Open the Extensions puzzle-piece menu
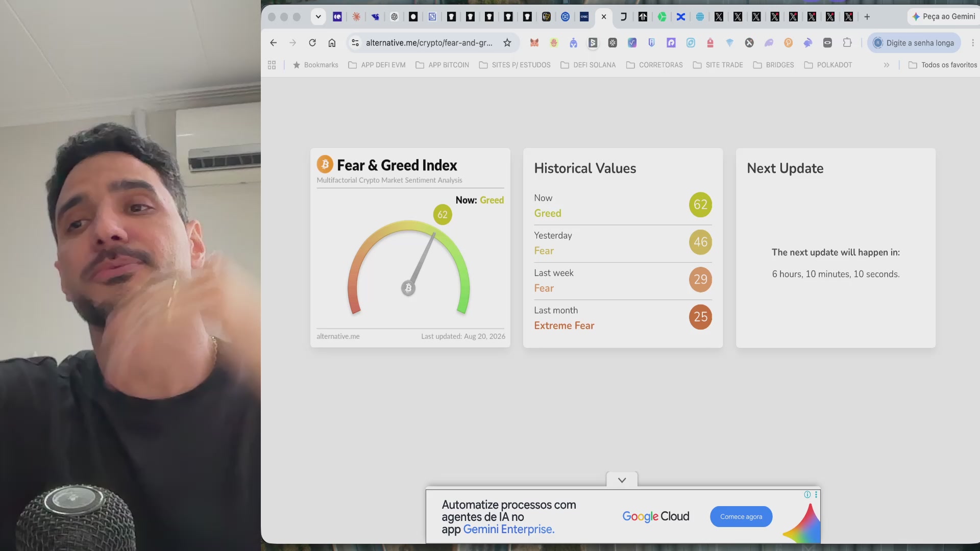The width and height of the screenshot is (980, 551). [x=847, y=43]
